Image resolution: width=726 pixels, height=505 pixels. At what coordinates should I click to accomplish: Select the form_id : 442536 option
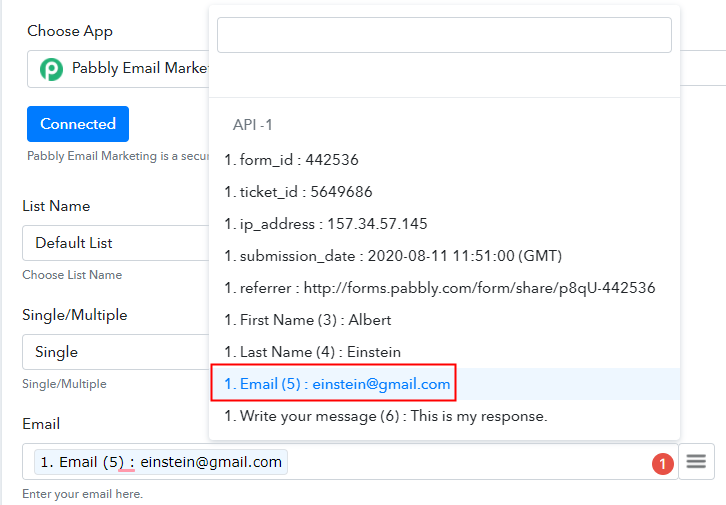click(444, 160)
